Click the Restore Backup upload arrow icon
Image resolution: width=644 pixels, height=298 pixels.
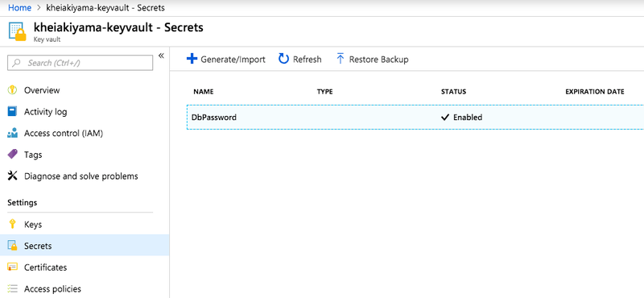(340, 59)
